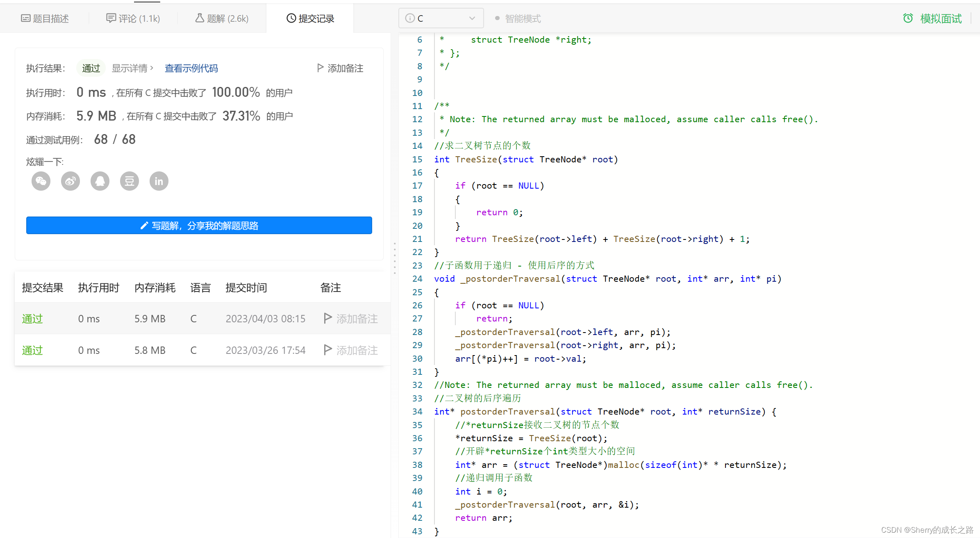This screenshot has height=538, width=980.
Task: Click flag icon in 08:15 submission row
Action: pos(327,318)
